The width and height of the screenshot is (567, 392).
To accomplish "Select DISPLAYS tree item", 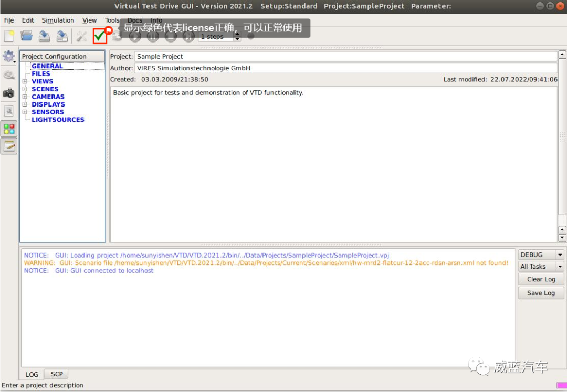I will [48, 104].
